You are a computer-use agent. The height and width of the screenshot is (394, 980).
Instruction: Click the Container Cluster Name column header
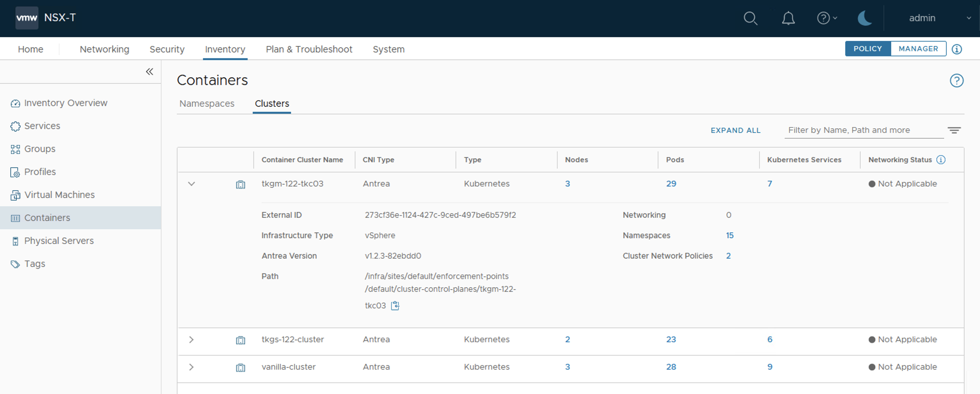click(x=302, y=160)
